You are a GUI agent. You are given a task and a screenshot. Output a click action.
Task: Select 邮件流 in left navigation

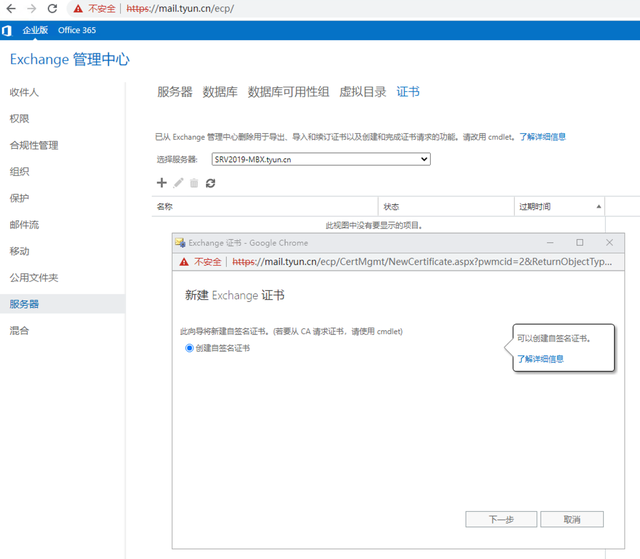(x=24, y=225)
